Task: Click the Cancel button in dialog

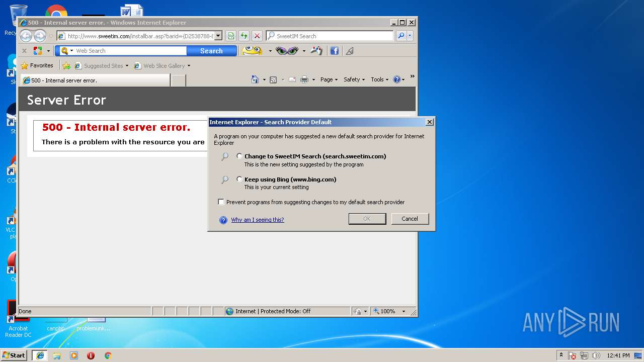Action: coord(410,219)
